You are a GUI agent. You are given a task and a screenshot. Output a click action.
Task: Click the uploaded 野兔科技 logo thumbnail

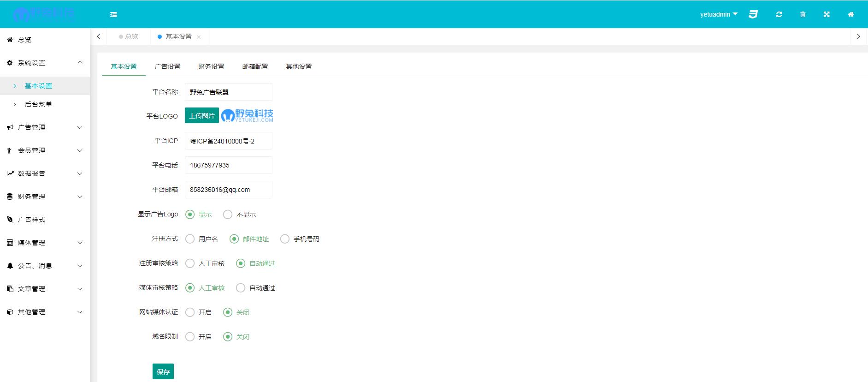(247, 115)
